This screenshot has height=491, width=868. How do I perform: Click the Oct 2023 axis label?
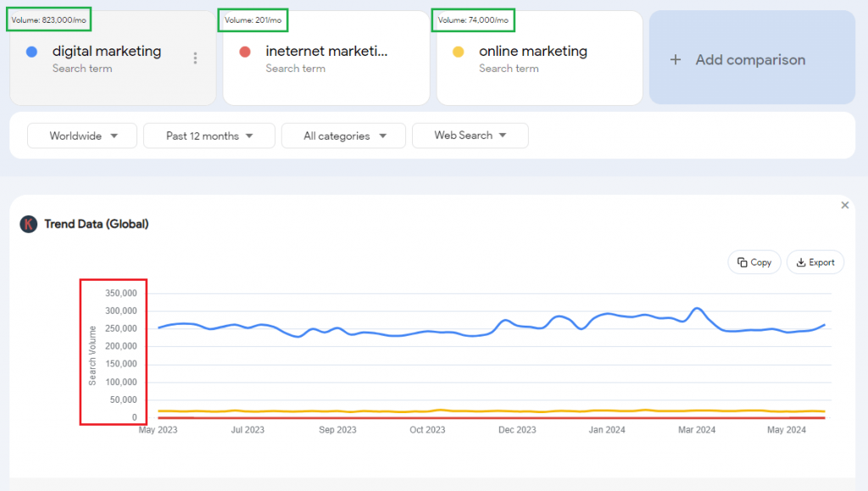427,430
